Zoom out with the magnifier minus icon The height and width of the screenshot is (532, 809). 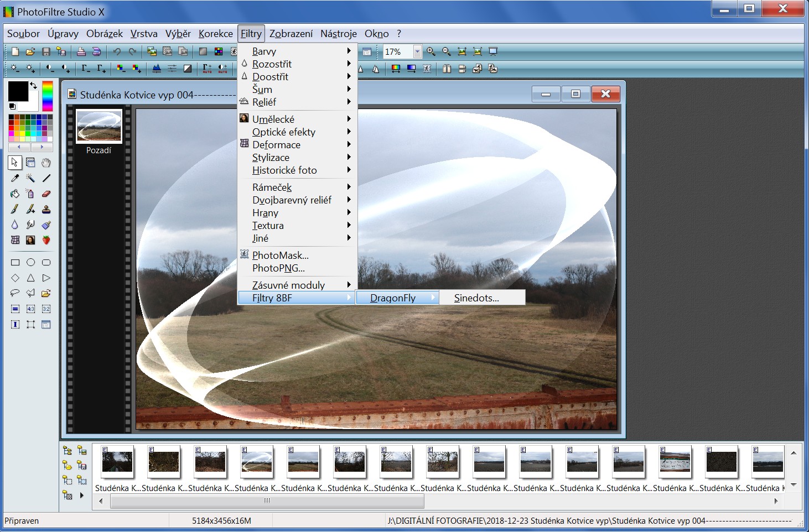point(447,51)
